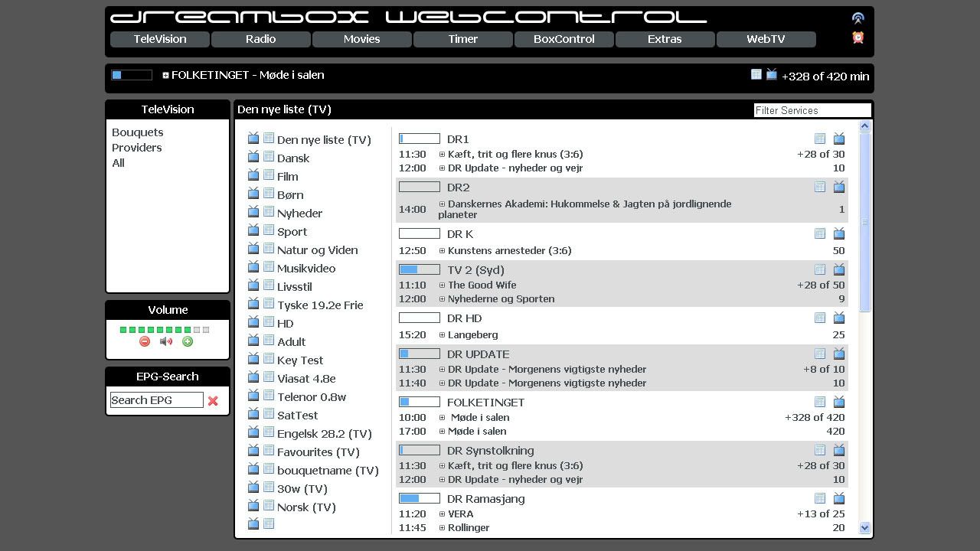Image resolution: width=980 pixels, height=551 pixels.
Task: Expand The Good Wife event details
Action: 442,285
